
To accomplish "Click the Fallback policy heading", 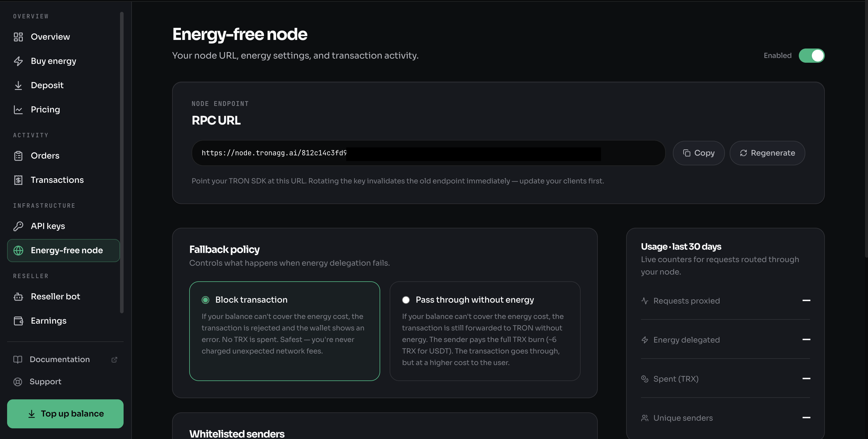I will (224, 249).
